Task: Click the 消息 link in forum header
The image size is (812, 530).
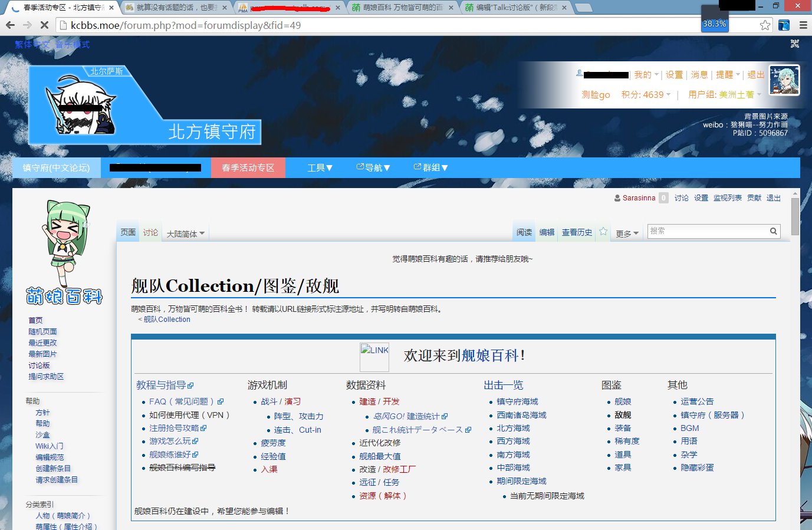Action: 699,75
